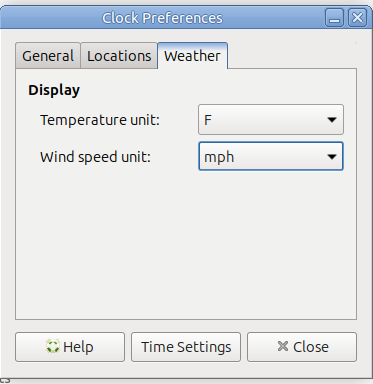Image resolution: width=373 pixels, height=384 pixels.
Task: Dismiss dialog with the Close button
Action: point(302,347)
